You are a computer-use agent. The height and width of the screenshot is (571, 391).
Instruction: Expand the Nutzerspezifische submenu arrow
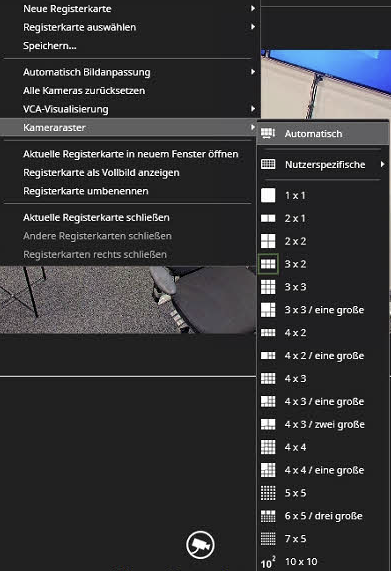coord(382,164)
